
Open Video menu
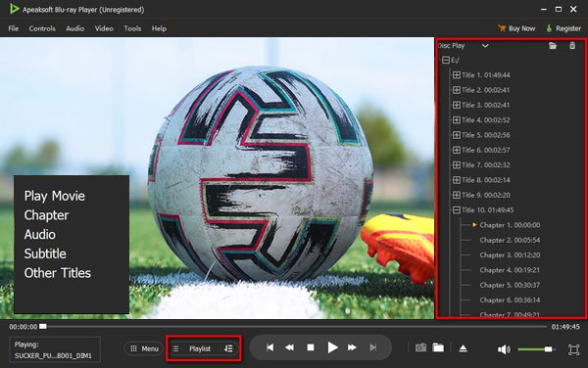(104, 28)
